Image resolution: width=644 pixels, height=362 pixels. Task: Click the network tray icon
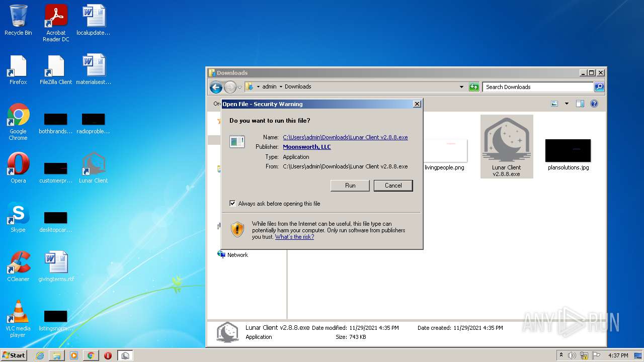[584, 355]
